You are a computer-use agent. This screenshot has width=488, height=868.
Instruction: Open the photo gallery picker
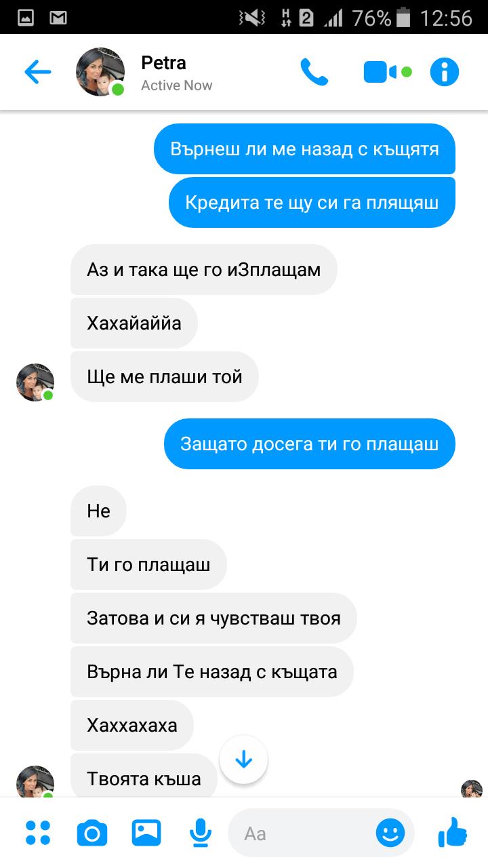[146, 833]
